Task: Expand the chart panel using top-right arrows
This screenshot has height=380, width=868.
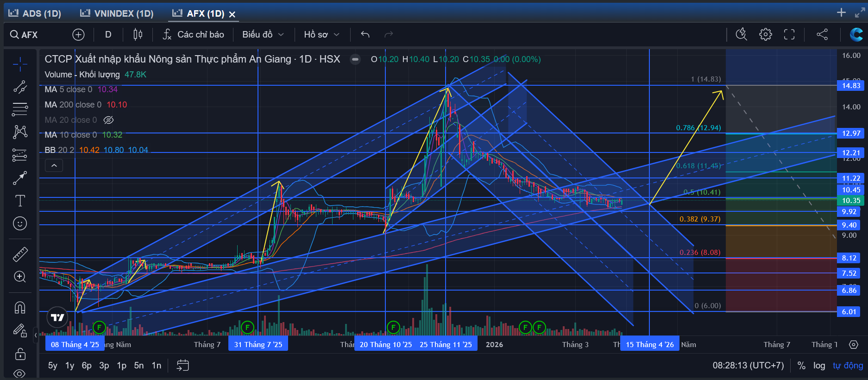Action: tap(859, 13)
